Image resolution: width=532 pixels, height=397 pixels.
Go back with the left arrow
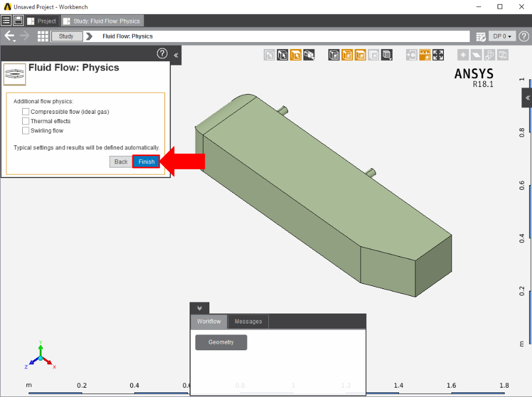(9, 36)
